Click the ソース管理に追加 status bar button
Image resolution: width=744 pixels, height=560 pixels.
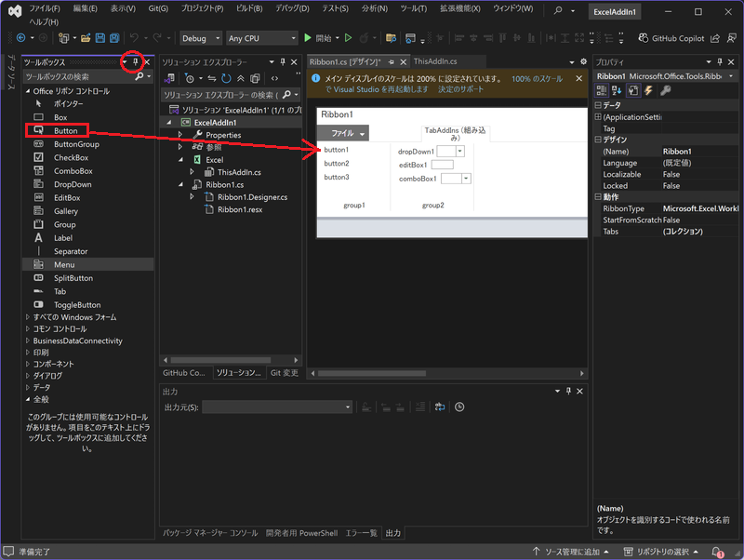[x=573, y=552]
